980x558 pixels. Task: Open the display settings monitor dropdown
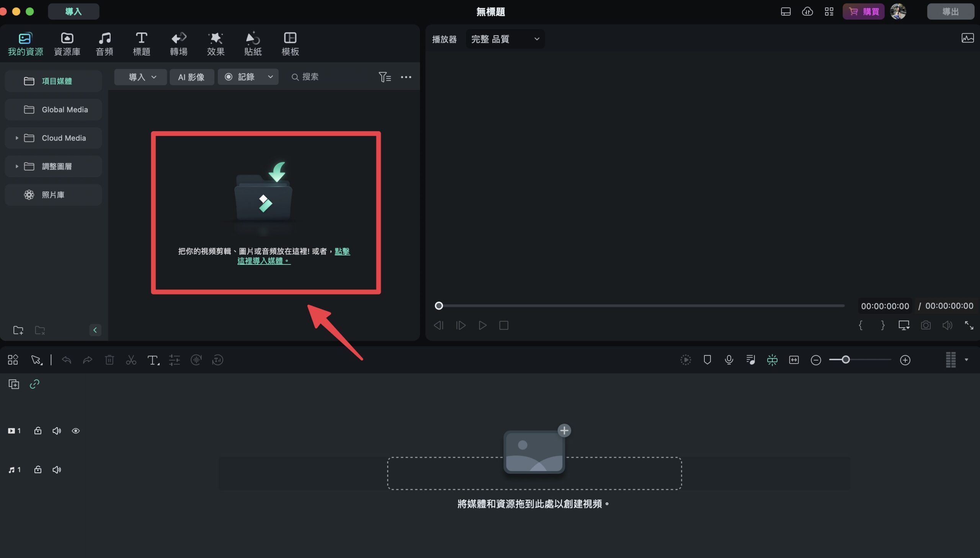click(x=904, y=325)
